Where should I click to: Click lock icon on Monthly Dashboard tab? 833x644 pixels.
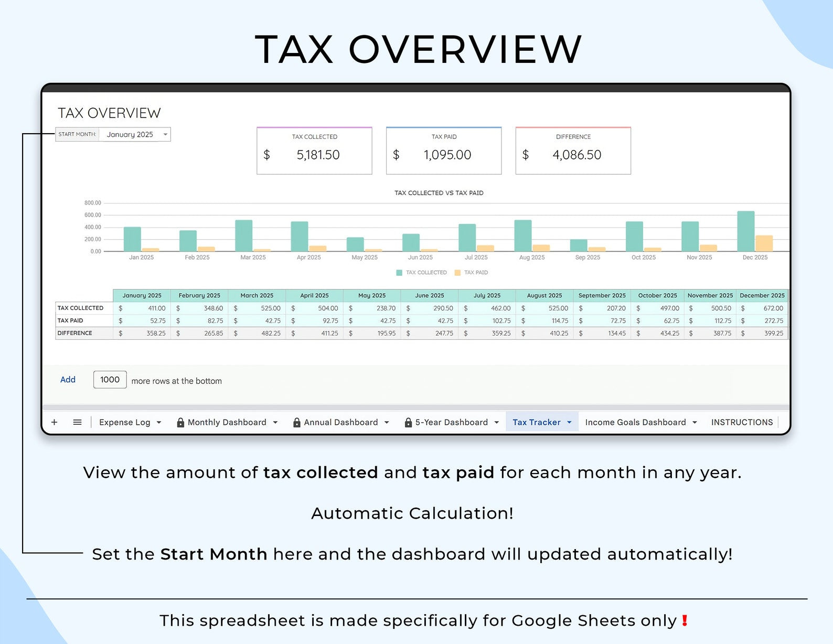pos(180,422)
